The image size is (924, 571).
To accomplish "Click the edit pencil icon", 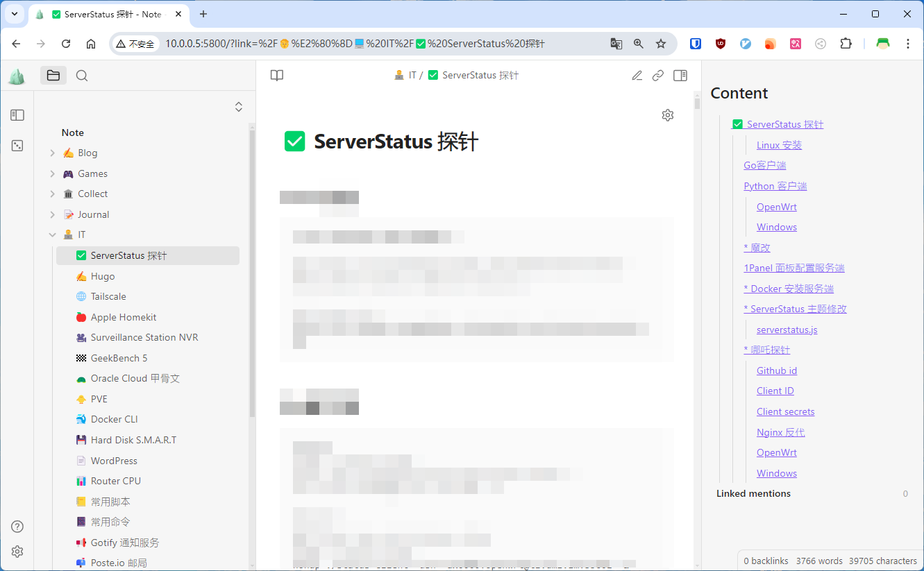I will click(x=637, y=76).
